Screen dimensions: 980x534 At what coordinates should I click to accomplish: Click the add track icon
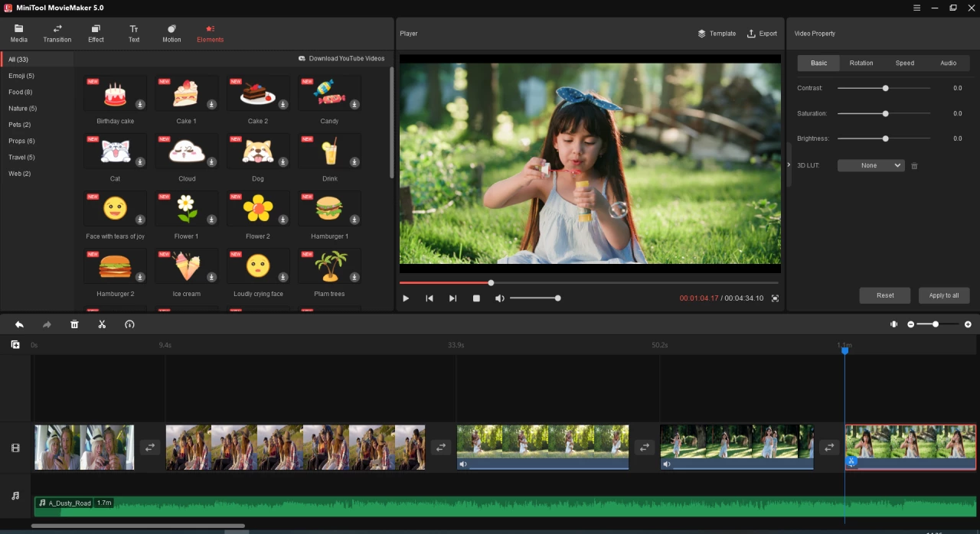(x=15, y=345)
